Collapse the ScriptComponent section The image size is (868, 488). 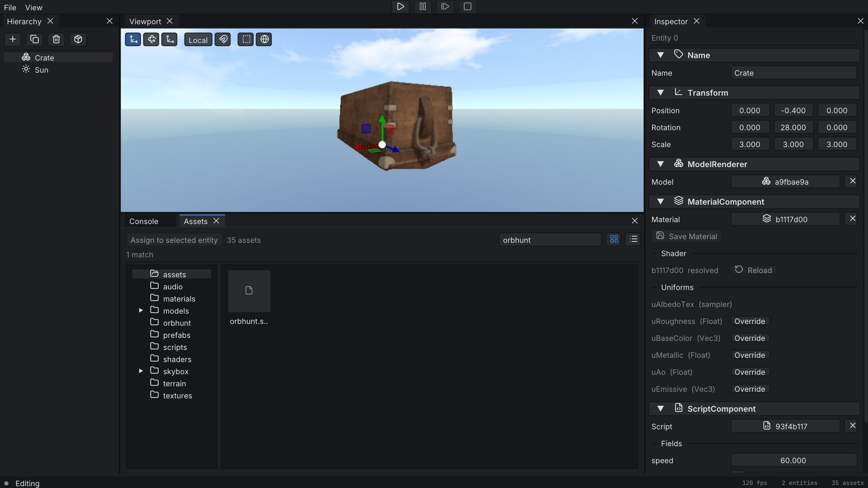coord(660,408)
